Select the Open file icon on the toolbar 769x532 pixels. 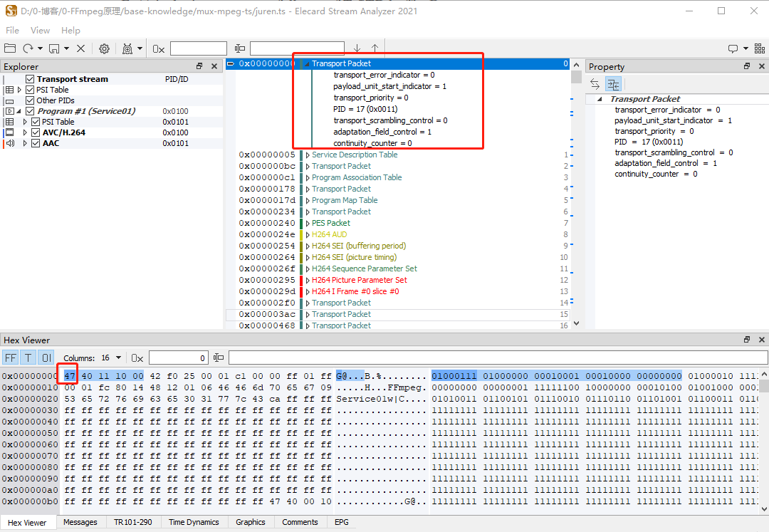coord(9,48)
